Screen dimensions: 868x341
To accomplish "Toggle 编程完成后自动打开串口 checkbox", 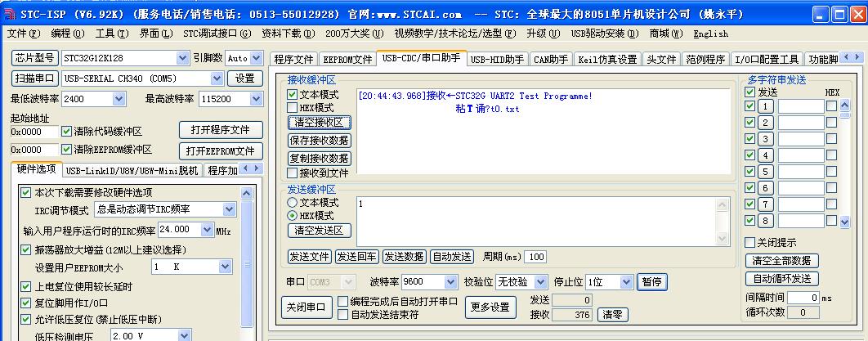I will coord(343,301).
